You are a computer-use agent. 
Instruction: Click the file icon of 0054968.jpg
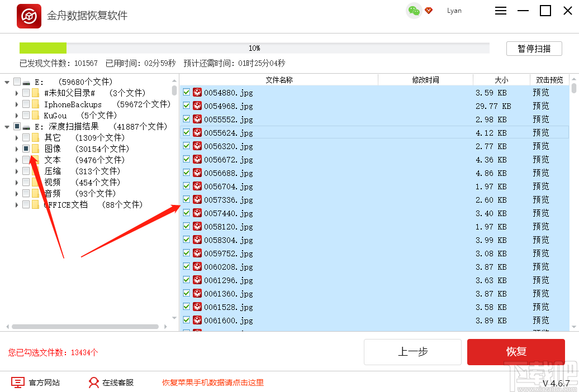click(x=197, y=106)
